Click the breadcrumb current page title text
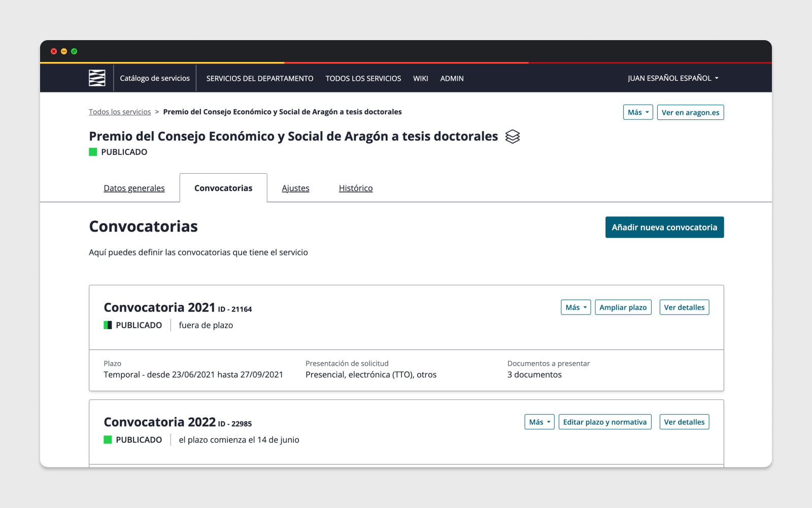This screenshot has height=508, width=812. 282,112
